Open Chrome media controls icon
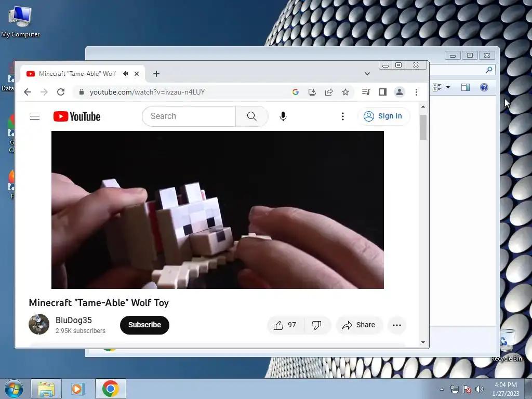The image size is (532, 399). [366, 92]
